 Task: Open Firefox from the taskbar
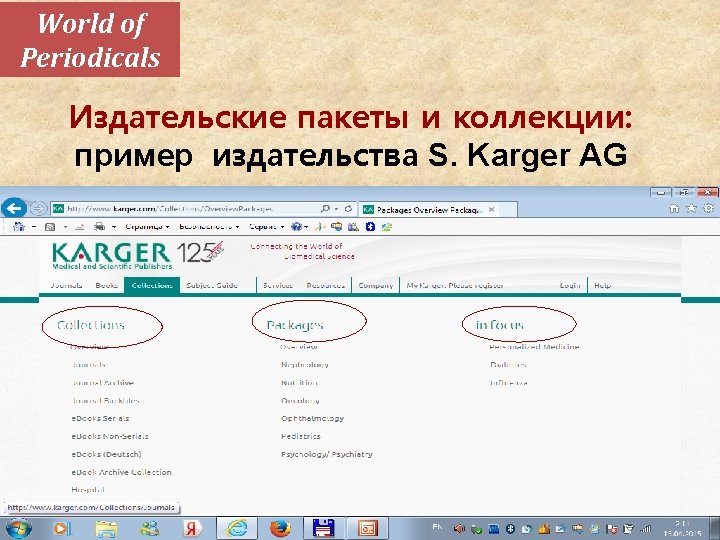pyautogui.click(x=280, y=528)
